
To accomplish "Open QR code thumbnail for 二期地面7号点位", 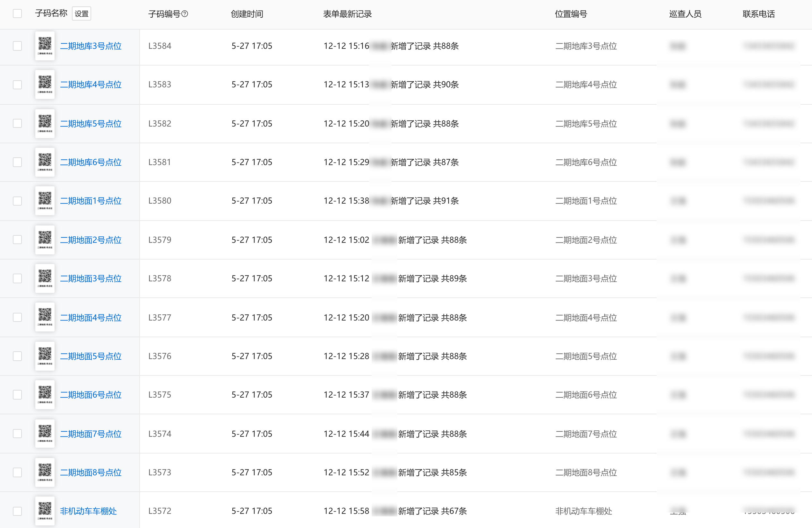I will click(45, 434).
